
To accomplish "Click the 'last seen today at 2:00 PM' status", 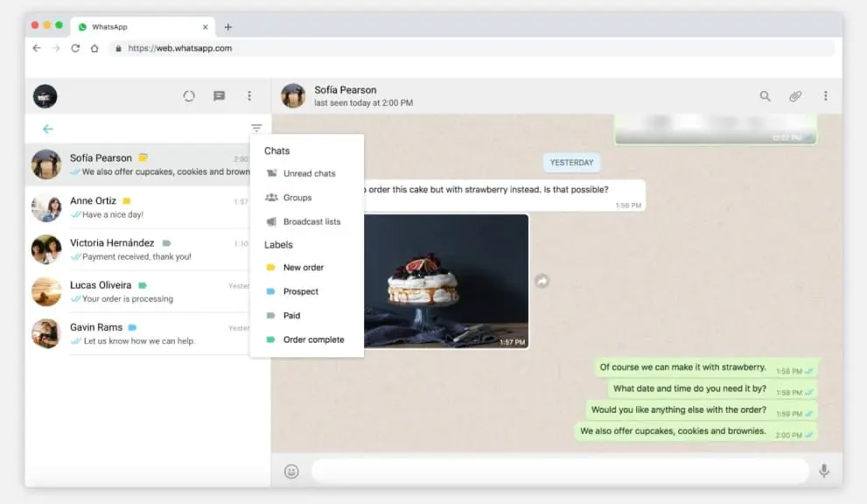I will tap(363, 103).
